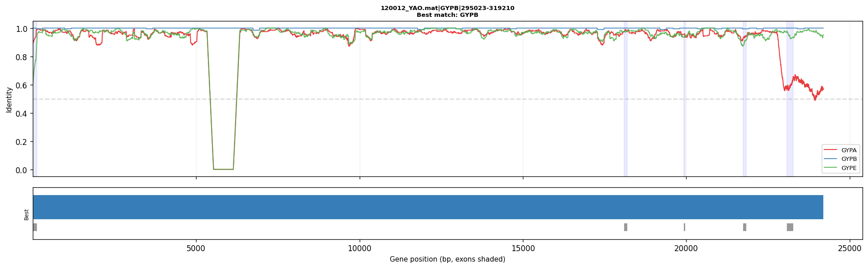This screenshot has width=868, height=268.
Task: Click the GYPE legend entry
Action: 840,168
